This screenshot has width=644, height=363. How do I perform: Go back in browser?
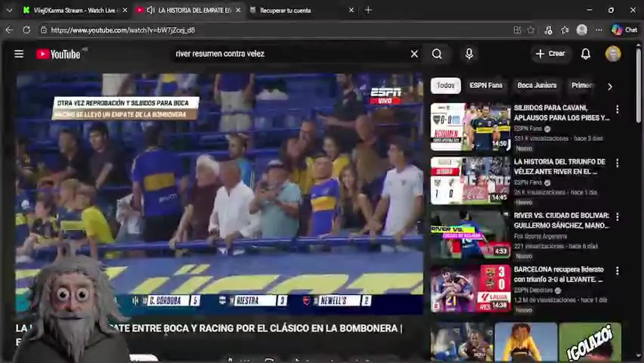(x=9, y=30)
